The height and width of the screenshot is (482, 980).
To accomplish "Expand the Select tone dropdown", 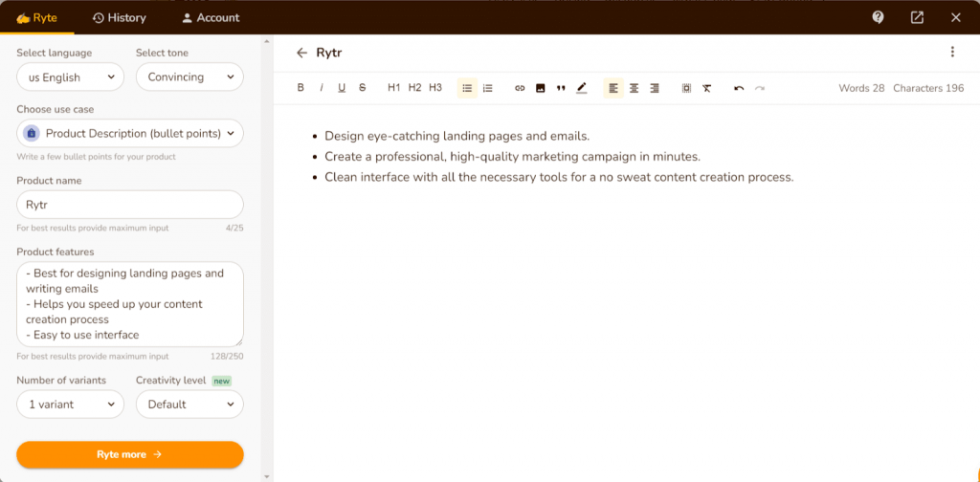I will (x=189, y=77).
